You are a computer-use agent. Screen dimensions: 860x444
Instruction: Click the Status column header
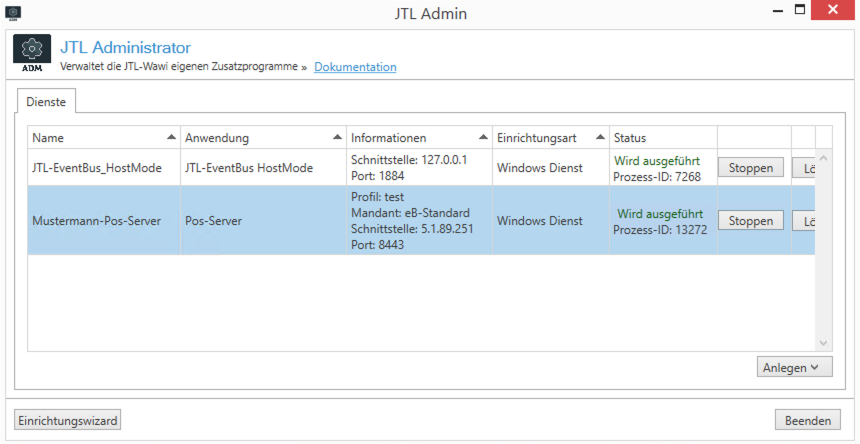coord(663,138)
